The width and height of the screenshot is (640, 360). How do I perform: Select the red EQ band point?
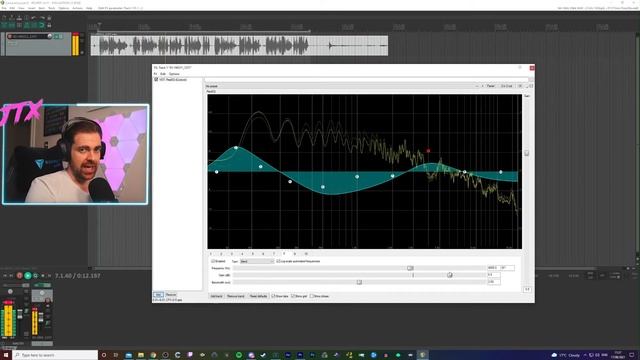428,151
